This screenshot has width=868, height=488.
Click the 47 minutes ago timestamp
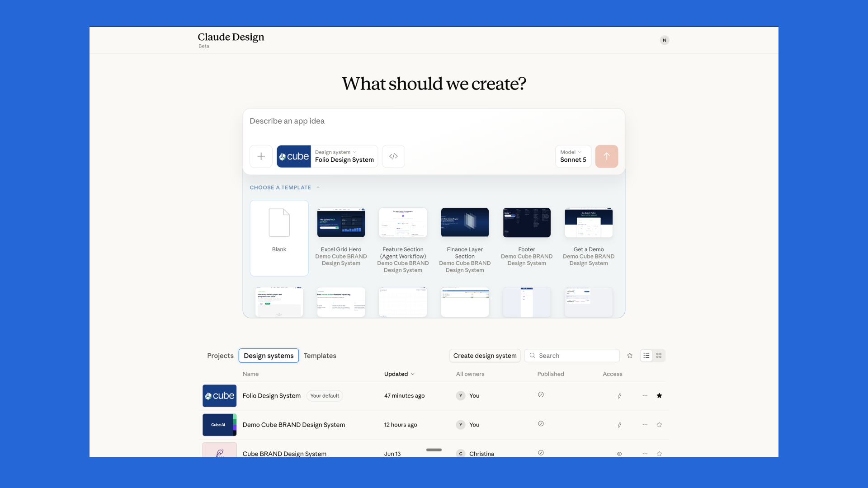click(x=405, y=396)
